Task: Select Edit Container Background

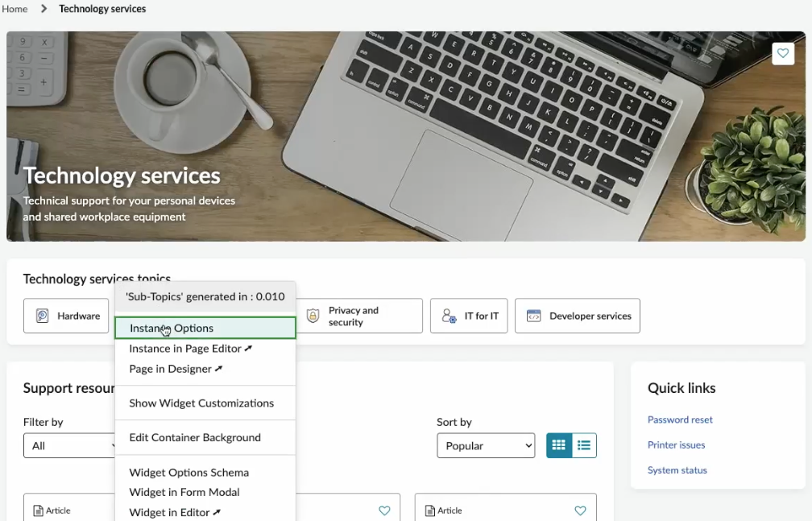Action: click(x=205, y=437)
